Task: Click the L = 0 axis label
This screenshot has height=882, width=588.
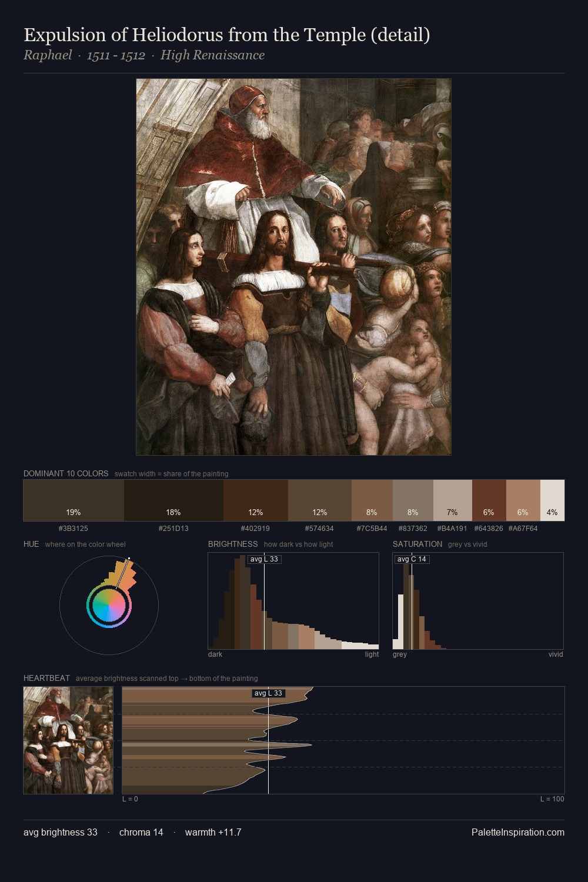Action: [x=130, y=799]
